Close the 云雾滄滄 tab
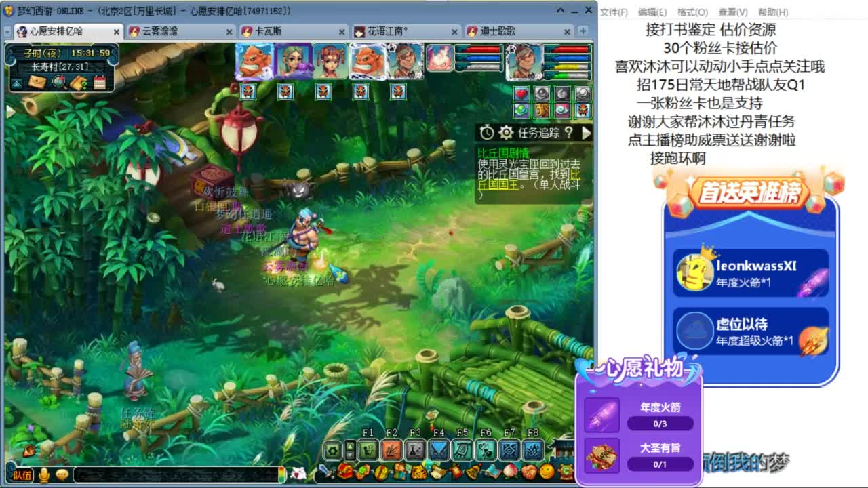This screenshot has height=488, width=868. click(x=230, y=32)
